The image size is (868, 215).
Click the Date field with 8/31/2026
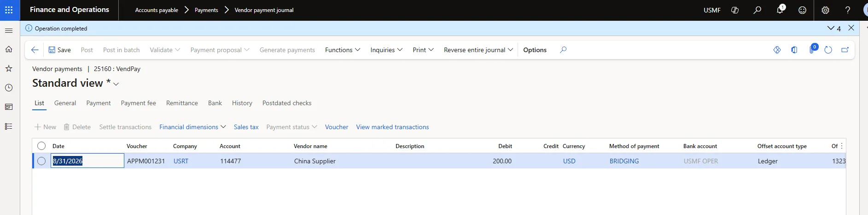tap(87, 161)
